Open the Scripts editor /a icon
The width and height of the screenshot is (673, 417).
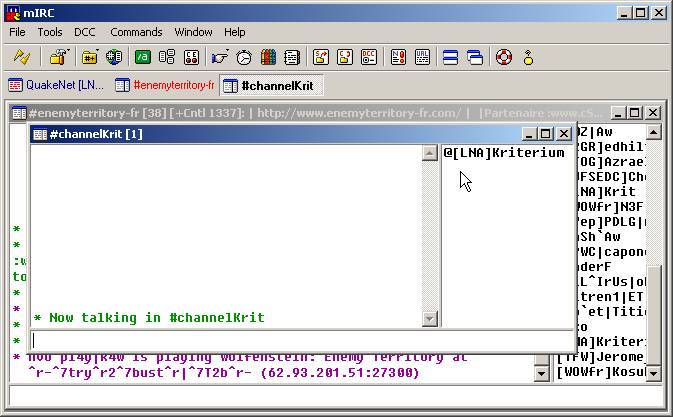(x=142, y=57)
